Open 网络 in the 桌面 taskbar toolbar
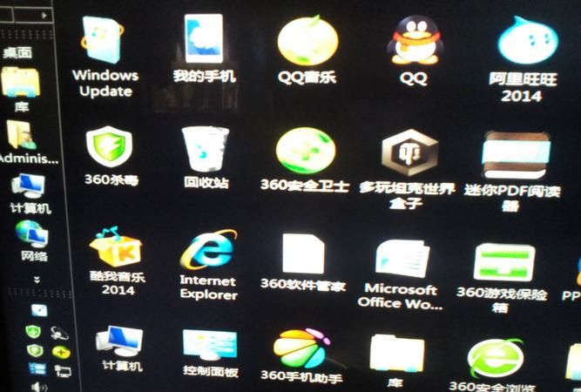 pos(32,240)
